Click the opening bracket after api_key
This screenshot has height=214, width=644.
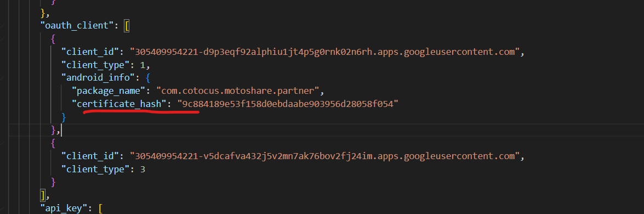tap(101, 209)
